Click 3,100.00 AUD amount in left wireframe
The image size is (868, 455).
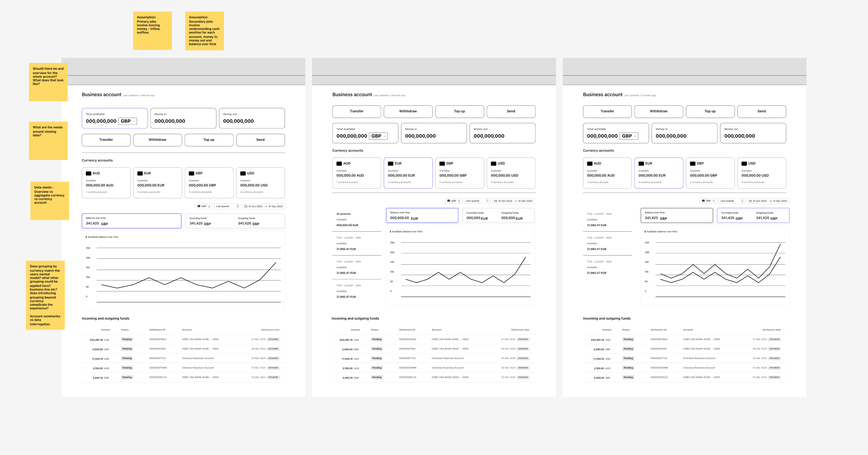[x=101, y=368]
